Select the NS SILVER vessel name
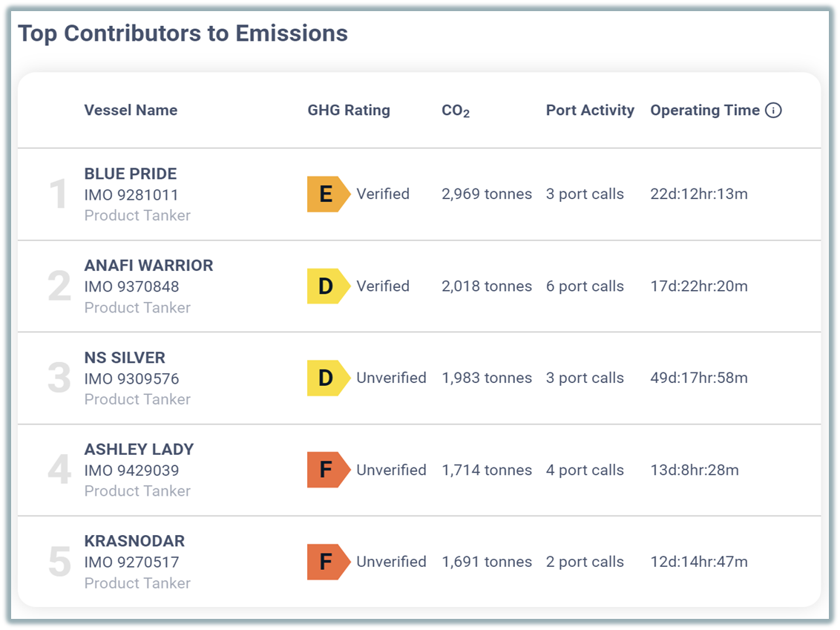840x630 pixels. coord(125,358)
